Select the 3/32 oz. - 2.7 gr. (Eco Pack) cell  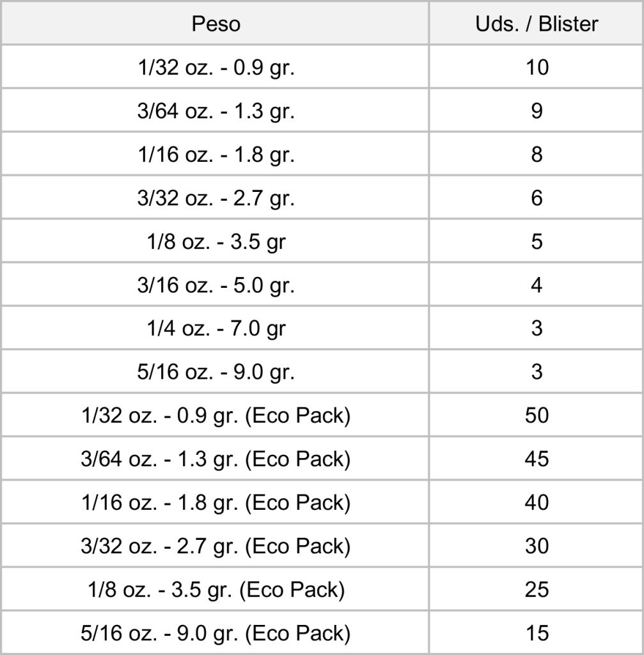[x=216, y=546]
